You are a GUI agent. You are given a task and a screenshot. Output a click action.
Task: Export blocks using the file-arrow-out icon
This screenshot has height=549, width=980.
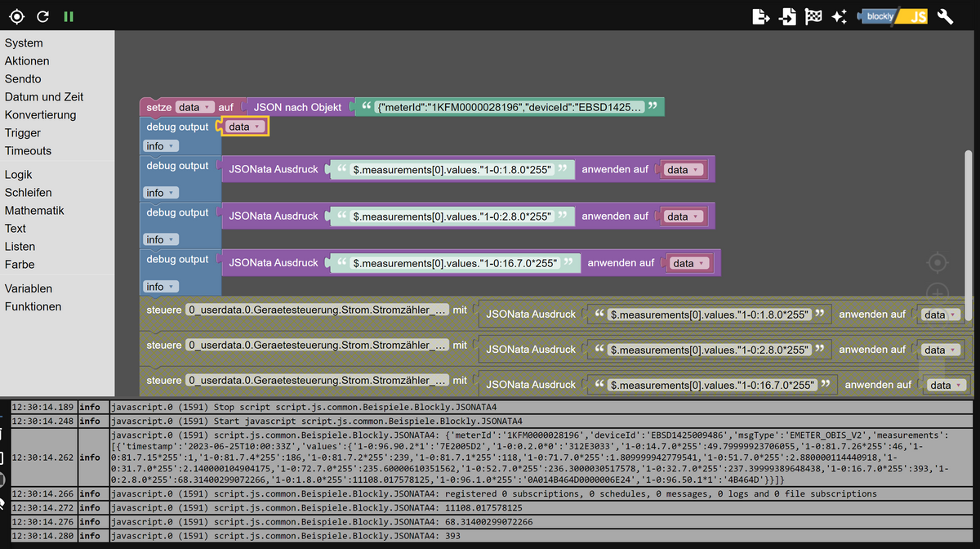[x=760, y=16]
